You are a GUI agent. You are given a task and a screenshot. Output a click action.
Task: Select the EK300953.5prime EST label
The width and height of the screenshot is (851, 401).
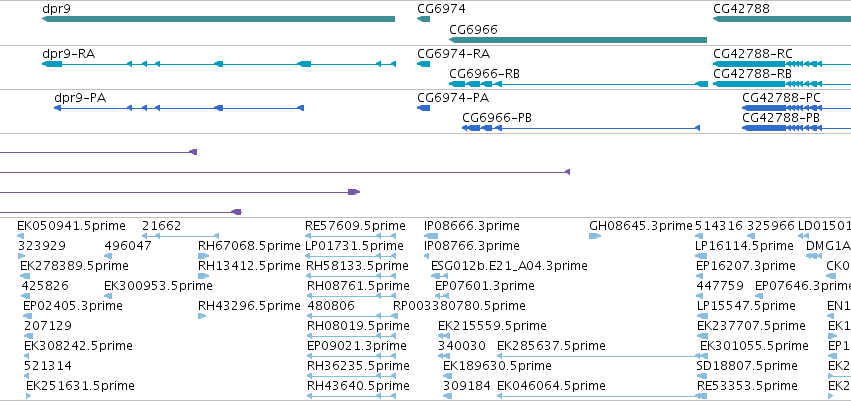[x=158, y=285]
